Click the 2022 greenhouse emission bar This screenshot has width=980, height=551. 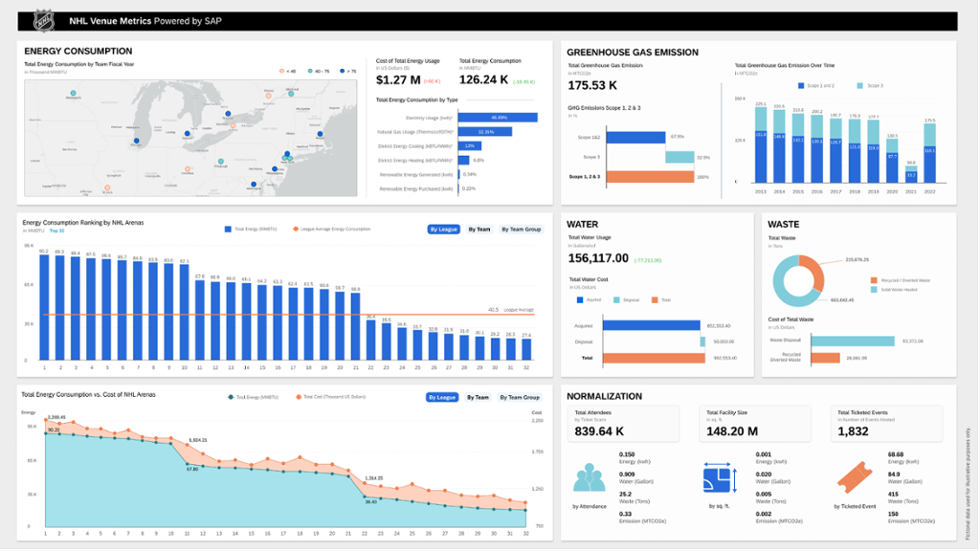tap(930, 153)
